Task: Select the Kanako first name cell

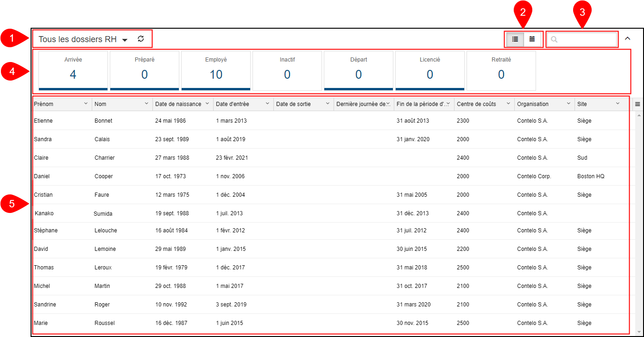Action: (x=44, y=213)
